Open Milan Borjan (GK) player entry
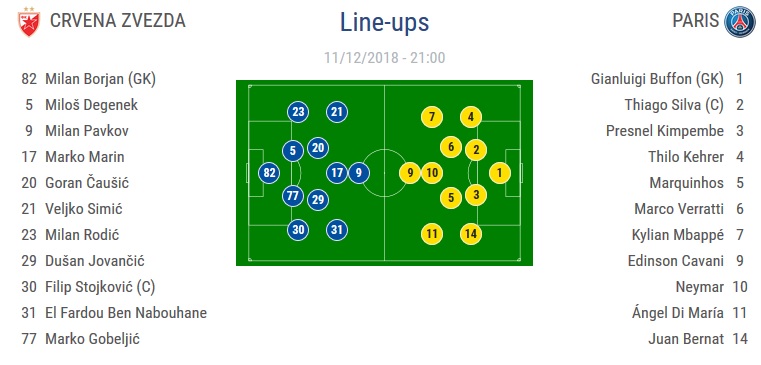This screenshot has height=365, width=761. [x=89, y=79]
